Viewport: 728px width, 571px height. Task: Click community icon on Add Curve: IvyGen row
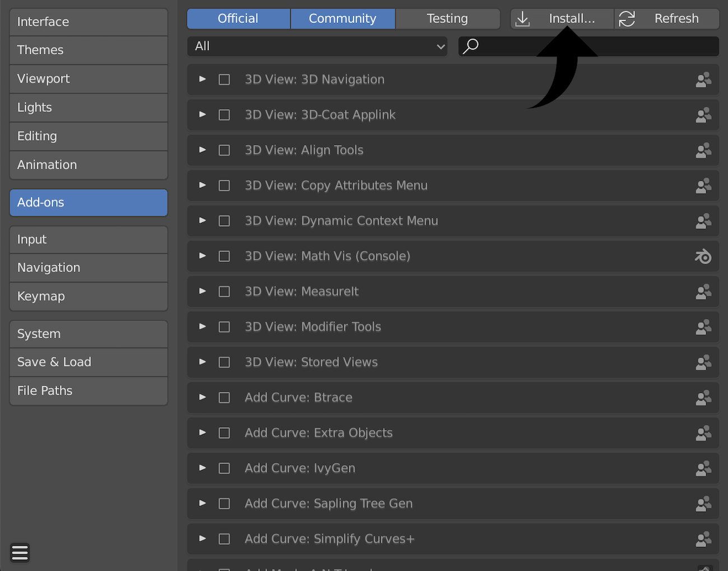point(703,468)
